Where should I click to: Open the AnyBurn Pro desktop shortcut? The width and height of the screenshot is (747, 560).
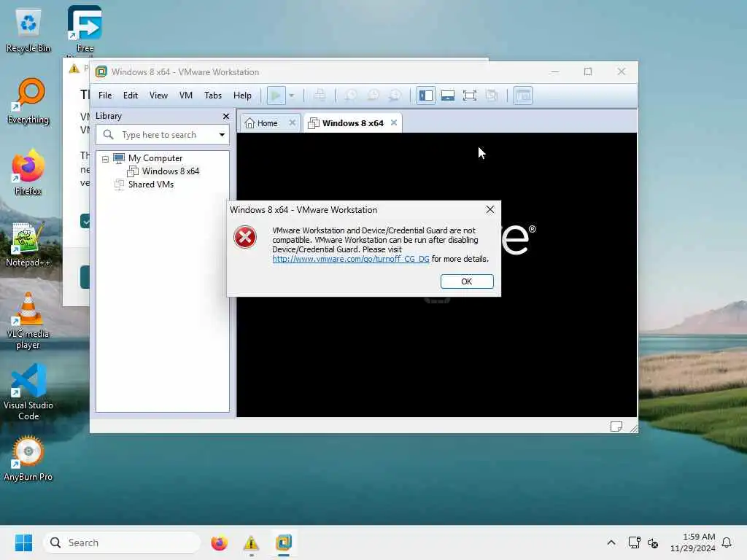click(x=28, y=458)
